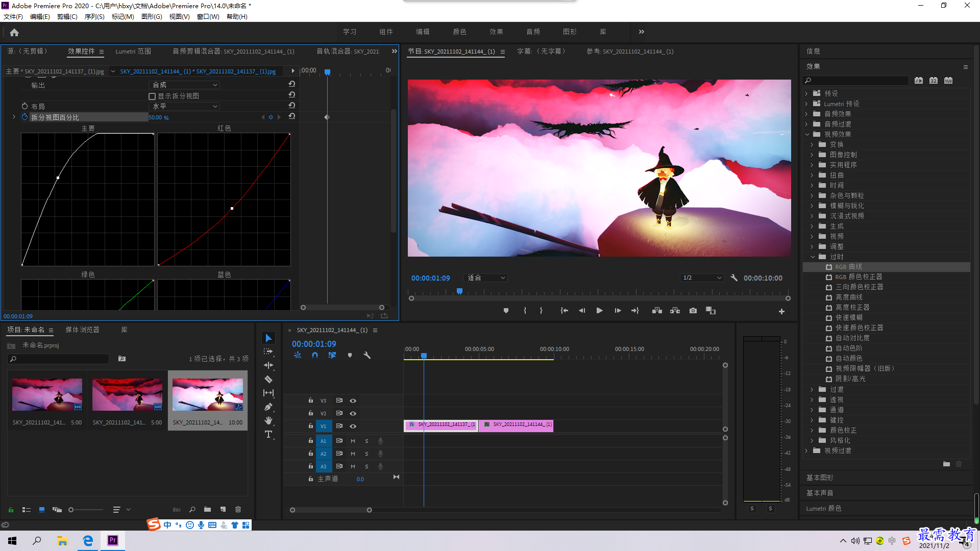Open the layout dropdown set to 水平
The image size is (980, 551).
(185, 106)
